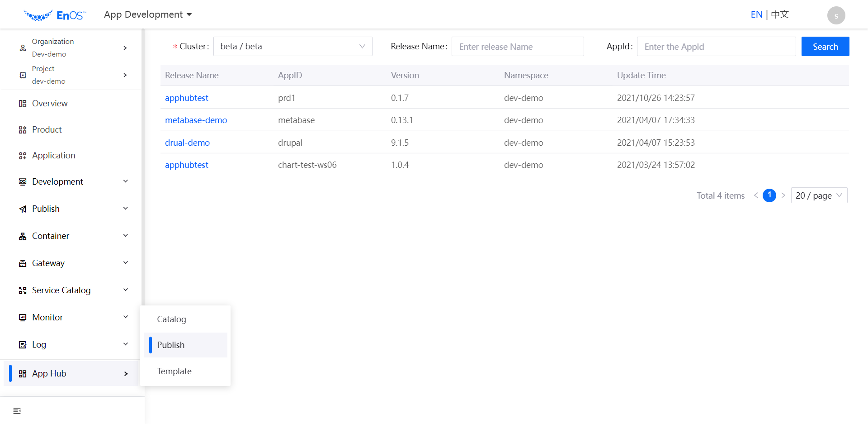
Task: Collapse sidebar using bottom menu icon
Action: [17, 411]
